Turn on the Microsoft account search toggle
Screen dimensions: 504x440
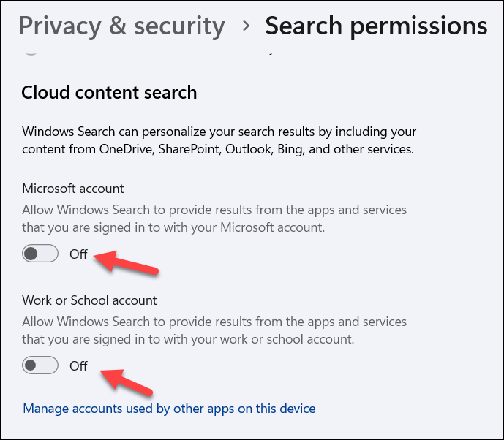tap(40, 254)
